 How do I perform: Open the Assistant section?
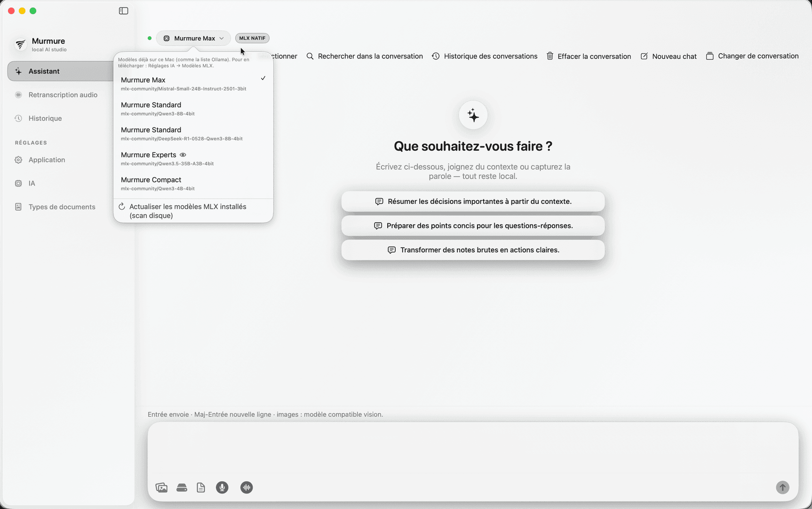(x=61, y=71)
